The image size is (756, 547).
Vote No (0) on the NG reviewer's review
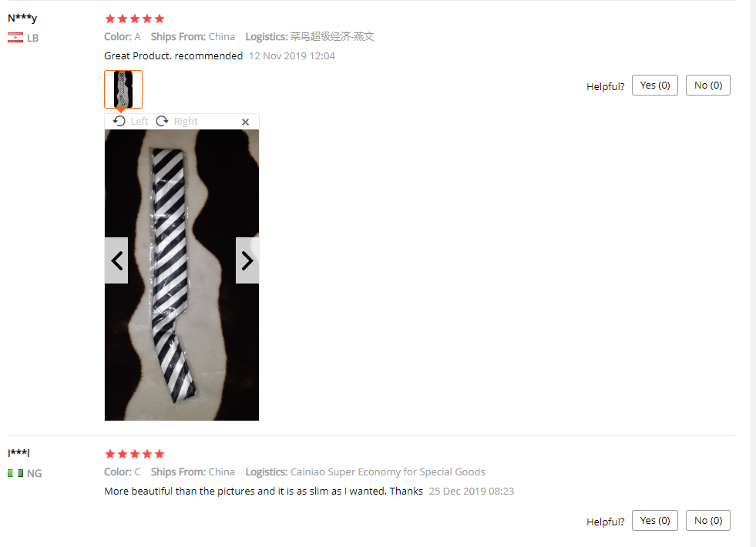tap(707, 521)
